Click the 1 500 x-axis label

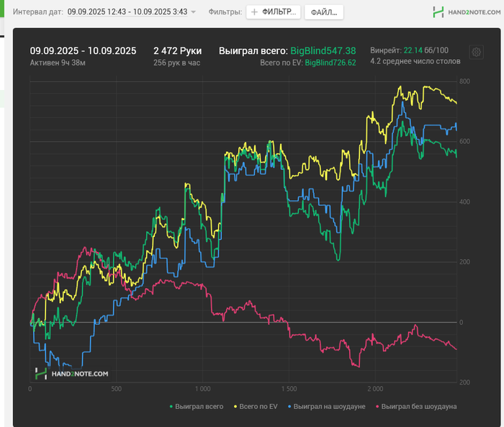click(x=289, y=389)
